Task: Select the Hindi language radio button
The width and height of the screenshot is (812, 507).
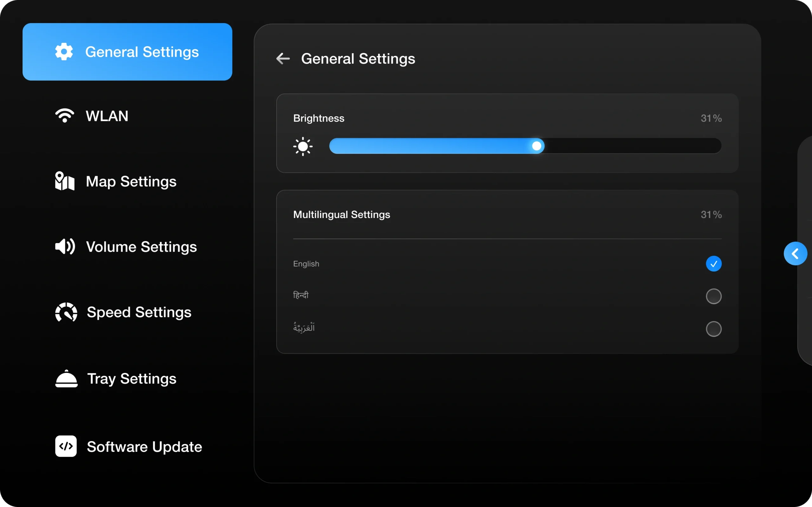Action: pyautogui.click(x=713, y=296)
